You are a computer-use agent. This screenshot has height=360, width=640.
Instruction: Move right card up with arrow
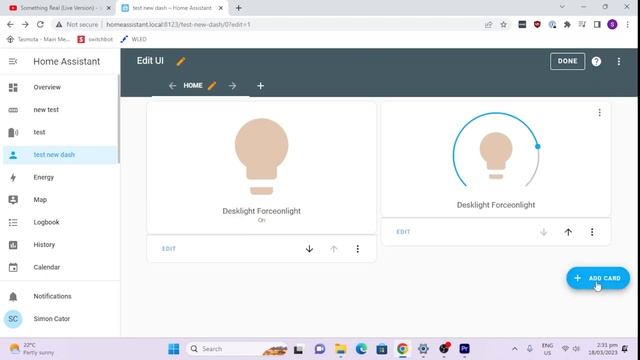568,232
